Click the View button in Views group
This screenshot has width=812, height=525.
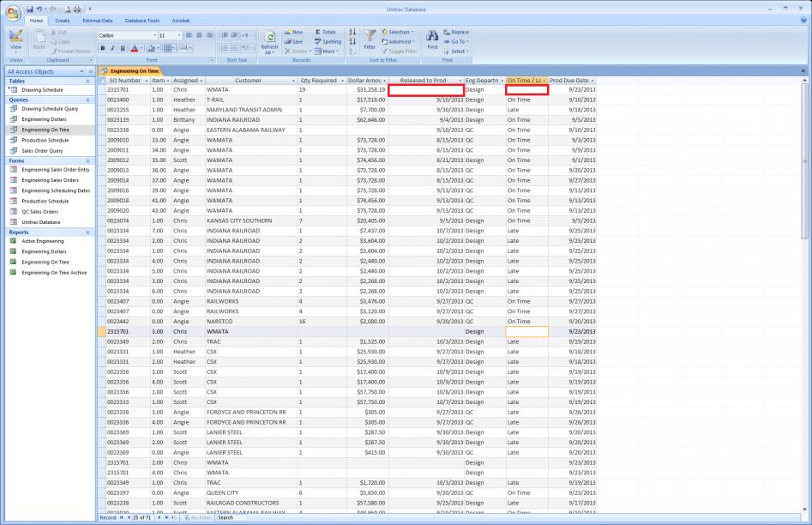tap(15, 41)
